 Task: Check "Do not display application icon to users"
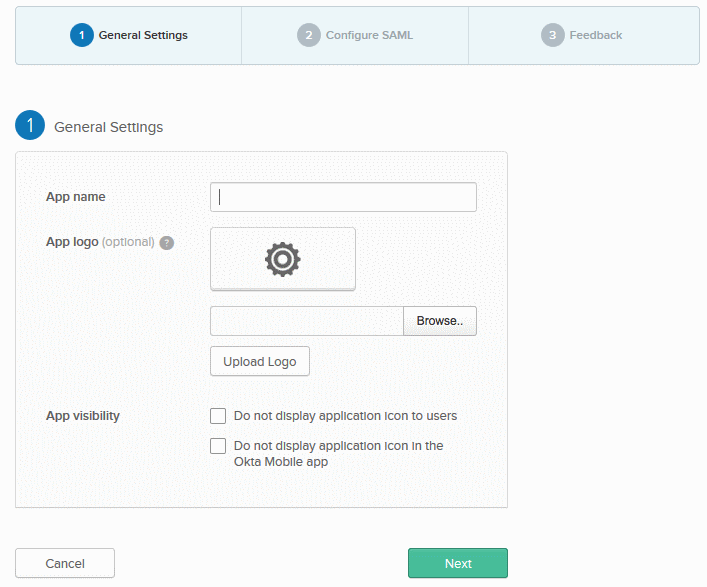(218, 416)
